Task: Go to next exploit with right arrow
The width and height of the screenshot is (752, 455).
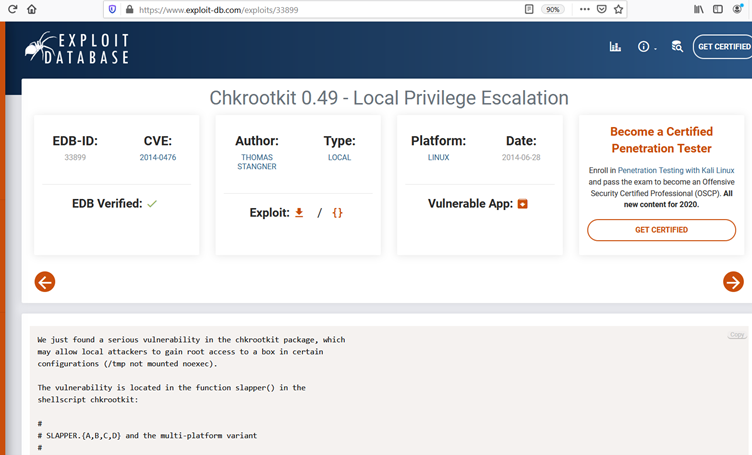Action: [733, 282]
